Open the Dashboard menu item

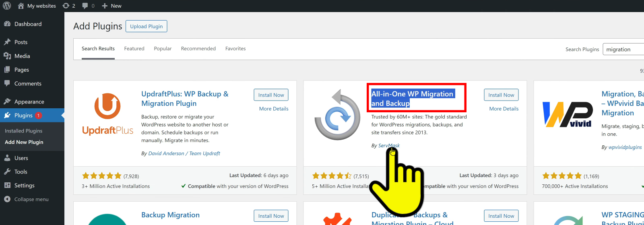[28, 24]
